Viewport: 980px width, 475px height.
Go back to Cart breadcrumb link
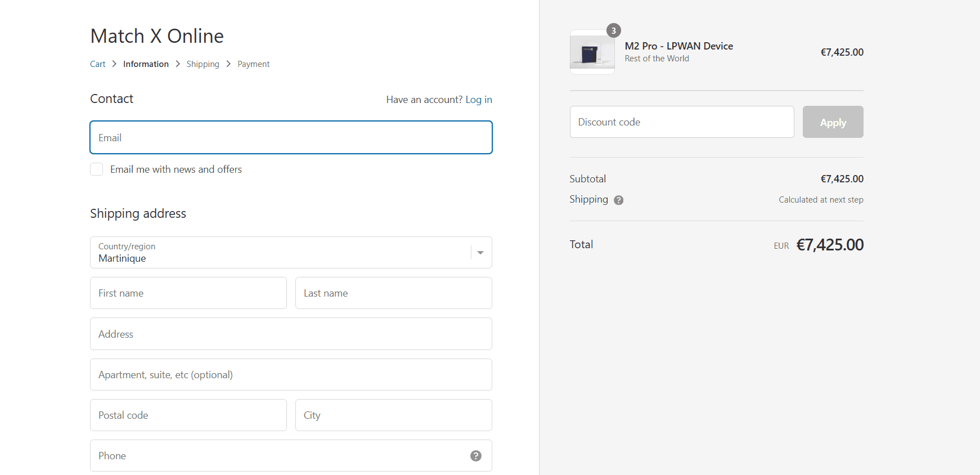[98, 64]
